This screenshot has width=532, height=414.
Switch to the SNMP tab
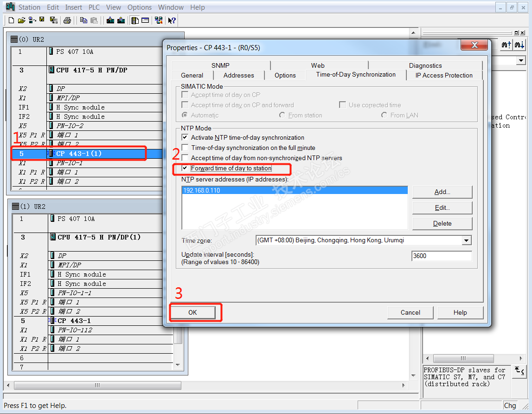tap(220, 65)
